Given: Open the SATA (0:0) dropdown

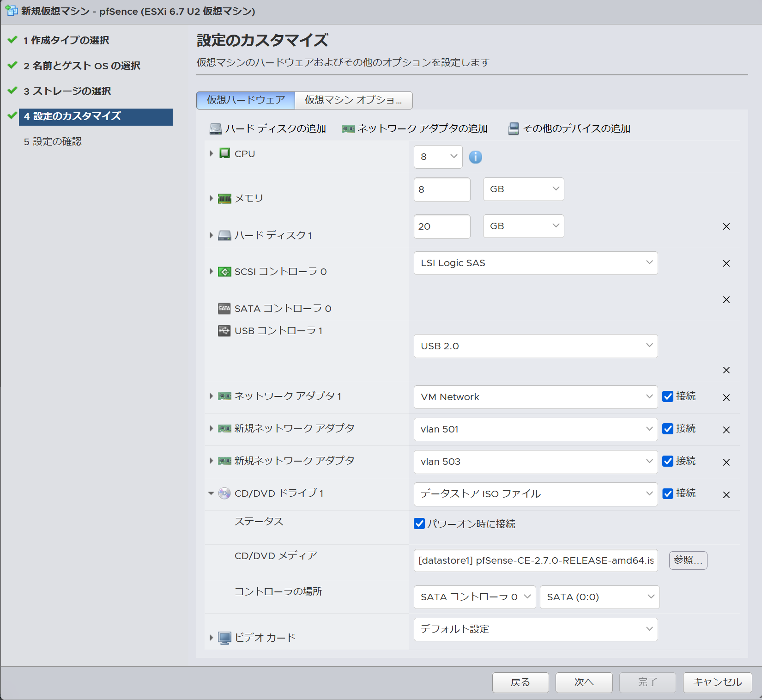Looking at the screenshot, I should [599, 597].
